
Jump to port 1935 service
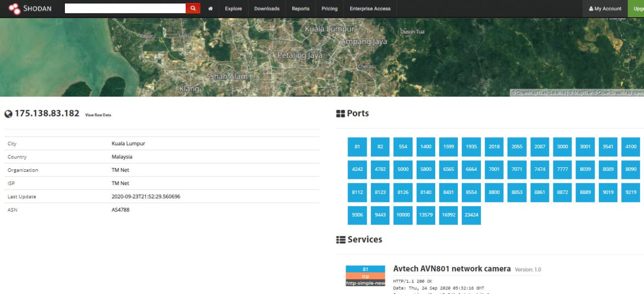[471, 147]
